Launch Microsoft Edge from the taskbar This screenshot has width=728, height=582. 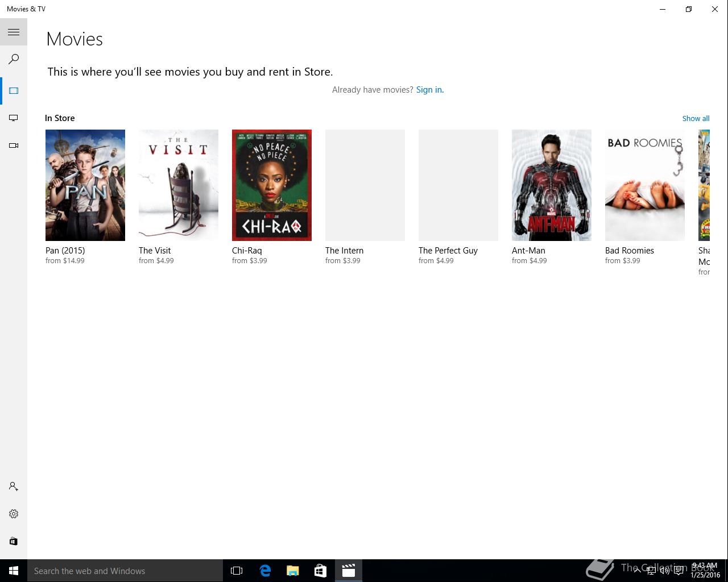(265, 571)
